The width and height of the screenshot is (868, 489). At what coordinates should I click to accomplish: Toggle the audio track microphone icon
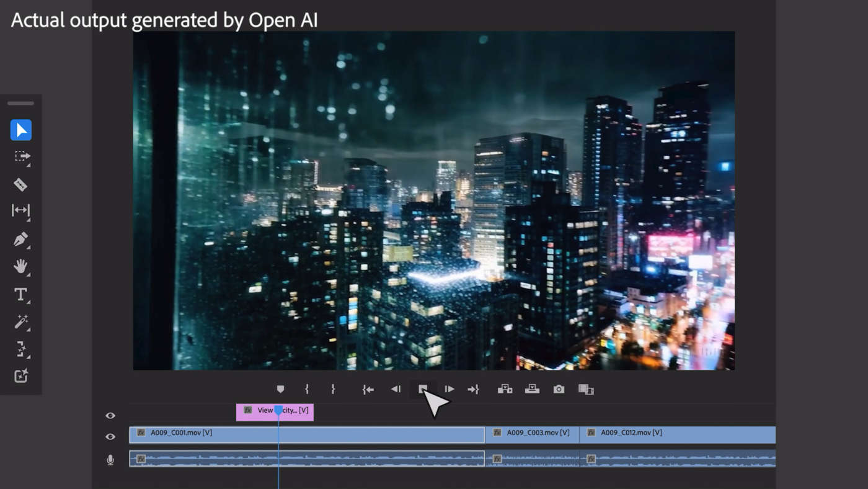click(110, 460)
